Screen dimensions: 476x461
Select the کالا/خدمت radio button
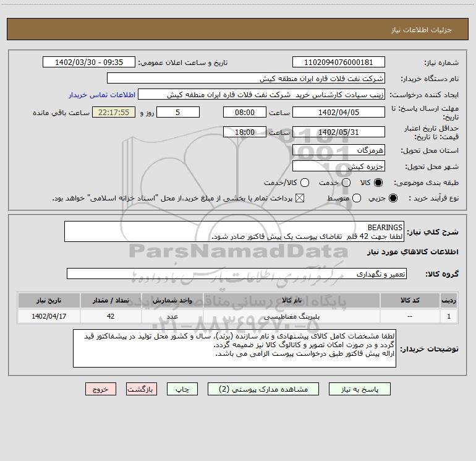[x=305, y=183]
